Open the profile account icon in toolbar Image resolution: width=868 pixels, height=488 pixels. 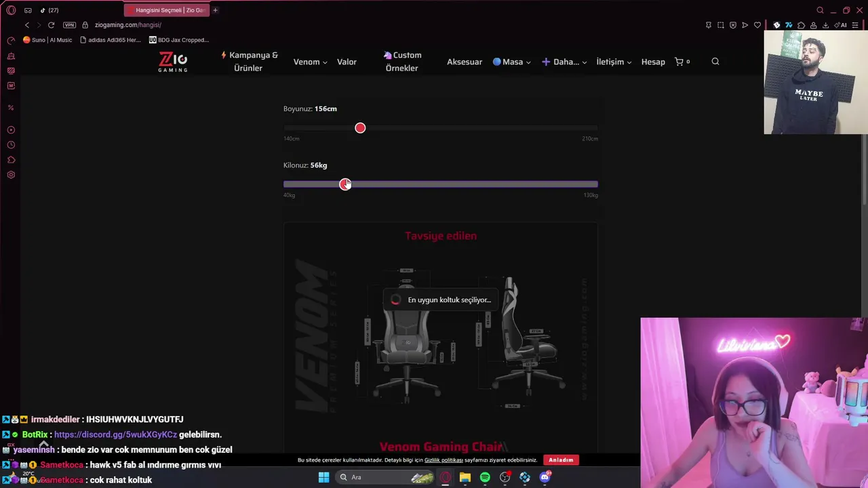tap(813, 25)
